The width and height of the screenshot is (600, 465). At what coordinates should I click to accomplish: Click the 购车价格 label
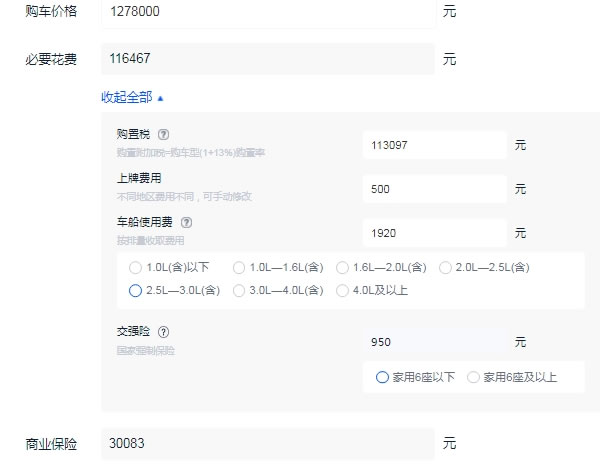[51, 11]
